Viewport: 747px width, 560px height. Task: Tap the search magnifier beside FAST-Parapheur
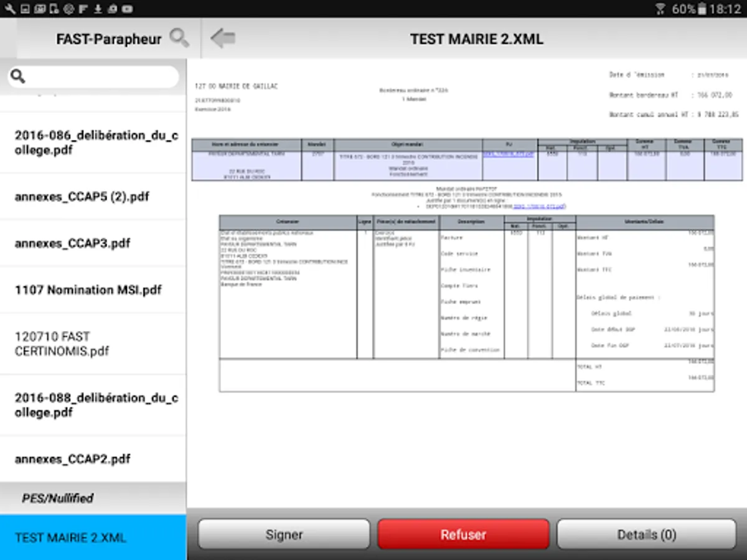179,38
